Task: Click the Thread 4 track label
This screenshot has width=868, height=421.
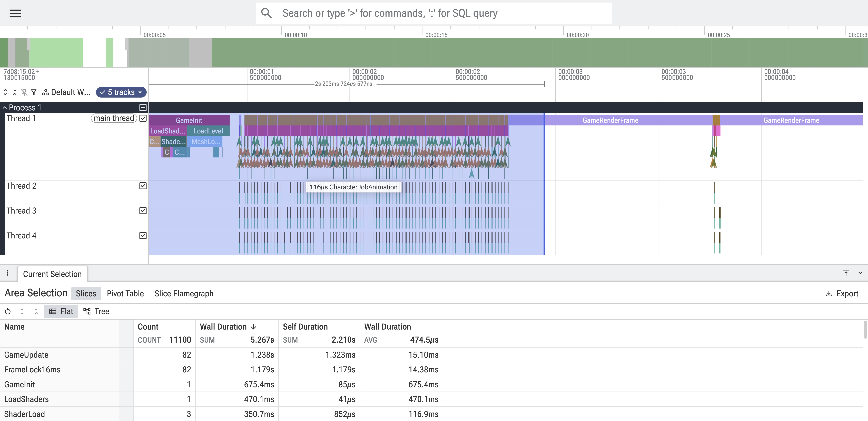Action: coord(21,236)
